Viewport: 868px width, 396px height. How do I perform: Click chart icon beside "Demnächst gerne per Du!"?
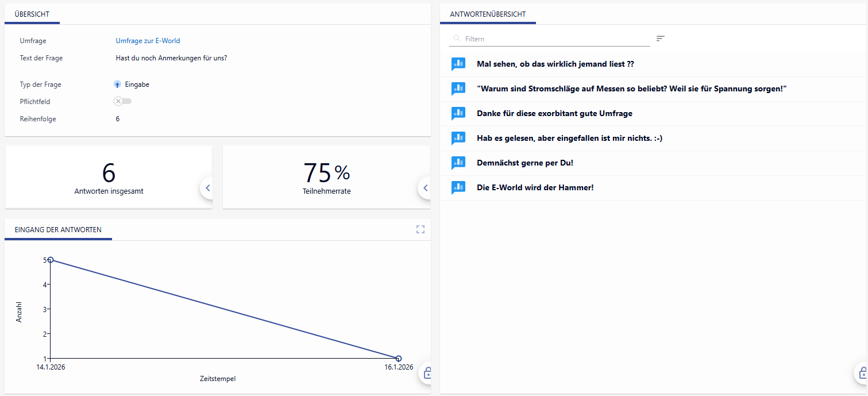tap(458, 163)
